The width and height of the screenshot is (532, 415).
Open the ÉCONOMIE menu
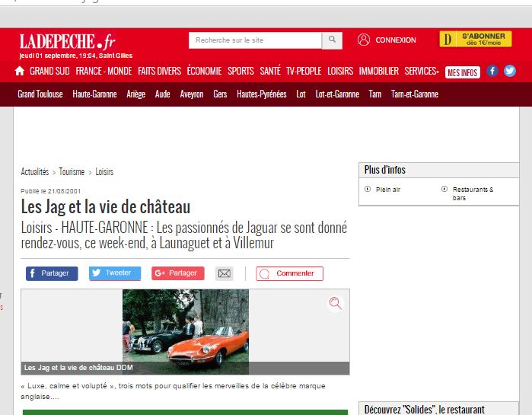[x=204, y=71]
